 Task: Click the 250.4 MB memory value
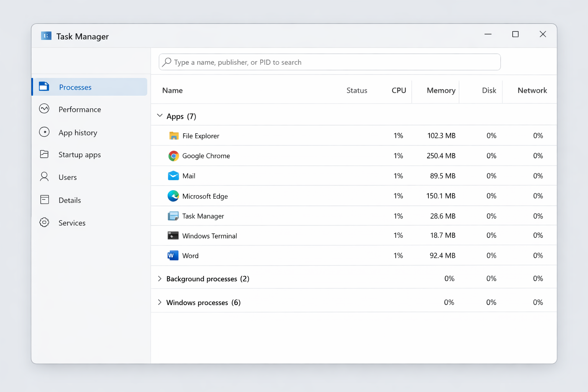pos(441,155)
